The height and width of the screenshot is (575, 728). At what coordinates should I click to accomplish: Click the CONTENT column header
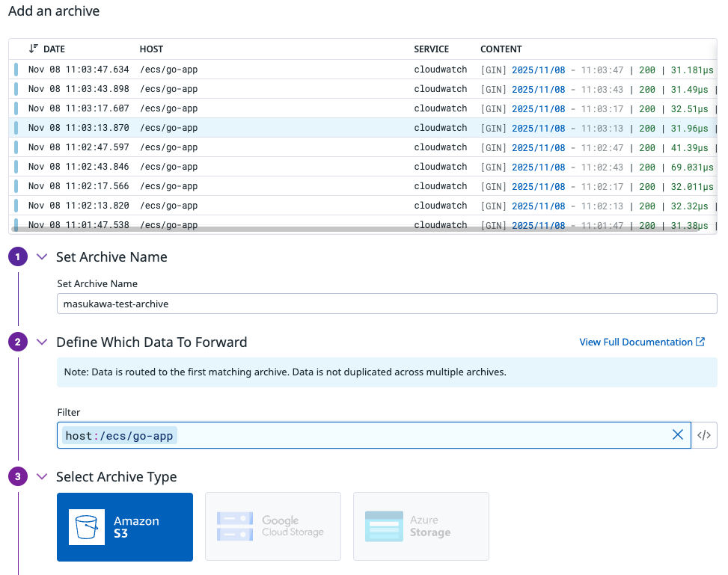tap(501, 49)
